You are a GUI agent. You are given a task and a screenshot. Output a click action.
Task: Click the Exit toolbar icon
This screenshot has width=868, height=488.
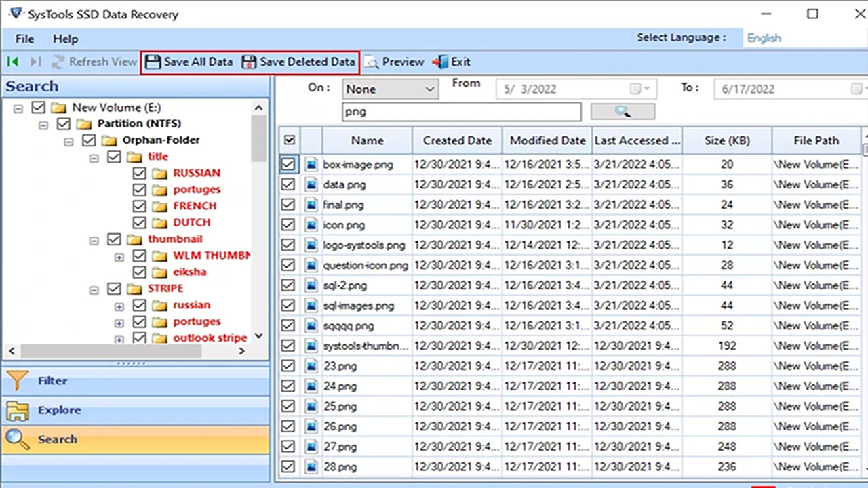coord(441,62)
